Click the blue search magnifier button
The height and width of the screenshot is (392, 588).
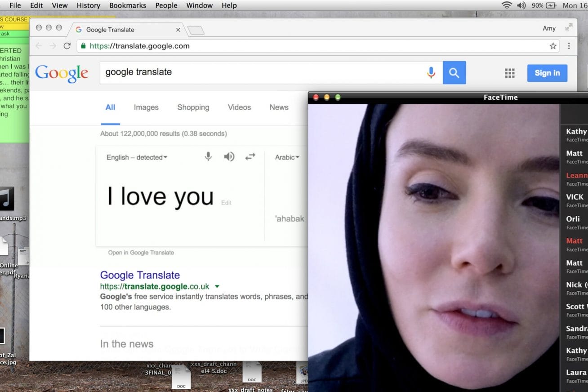coord(454,73)
